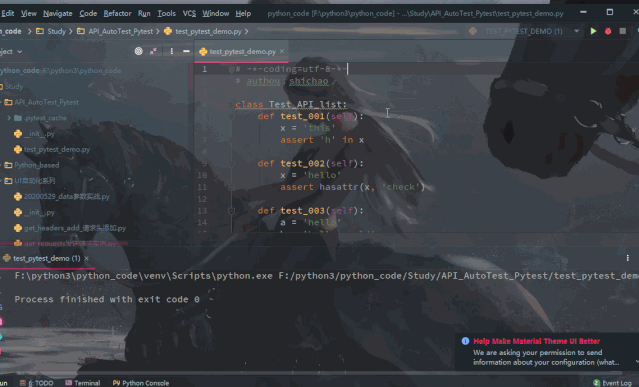
Task: Open Run panel options three-dot menu
Action: [628, 258]
